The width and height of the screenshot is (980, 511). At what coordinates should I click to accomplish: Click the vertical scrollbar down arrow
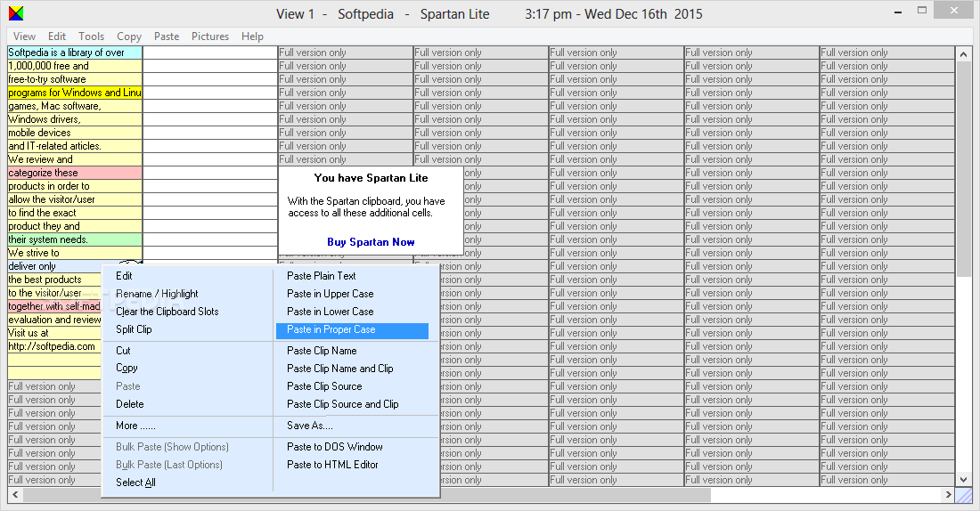[963, 479]
